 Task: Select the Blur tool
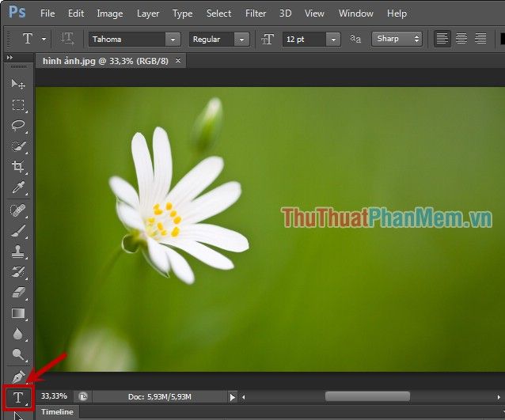coord(18,334)
